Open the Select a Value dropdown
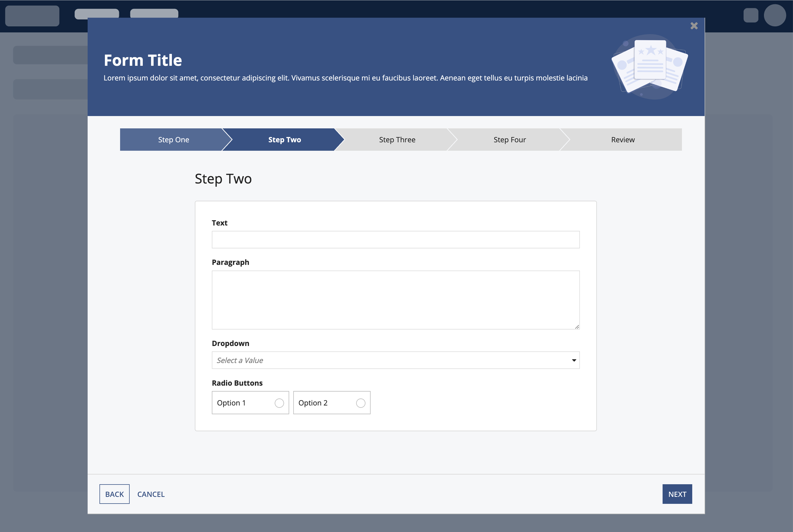This screenshot has height=532, width=793. (390, 360)
